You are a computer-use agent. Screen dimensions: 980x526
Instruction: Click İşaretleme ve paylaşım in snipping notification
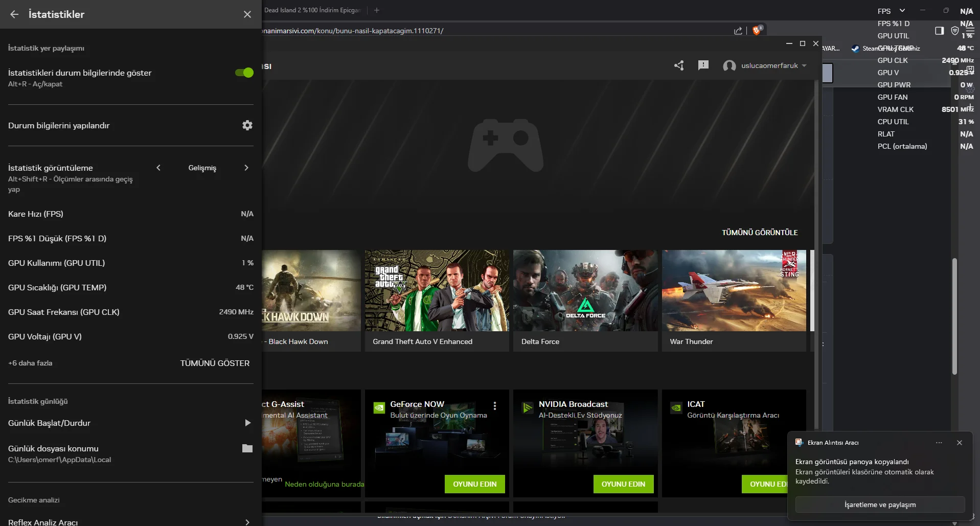click(x=880, y=505)
